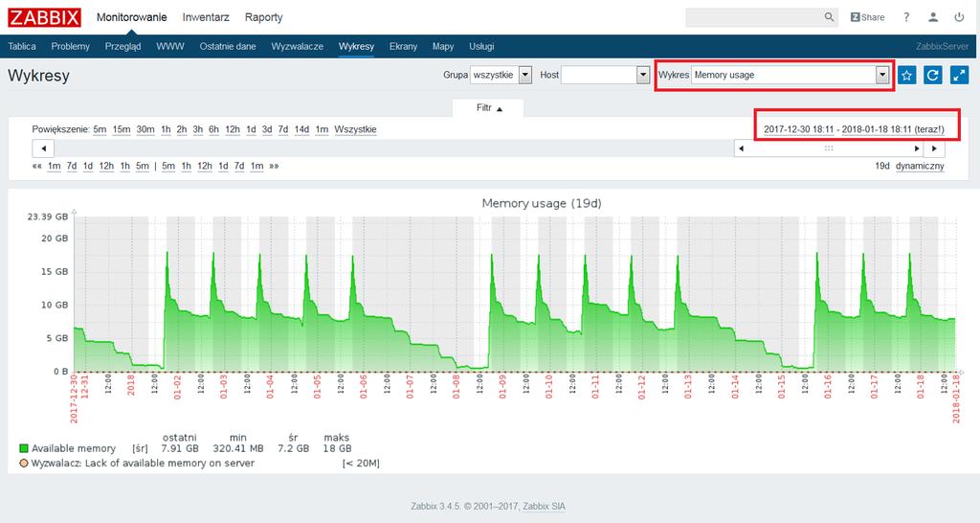Collapse the Filtr section
Screen dimensions: 980x523
click(x=489, y=108)
